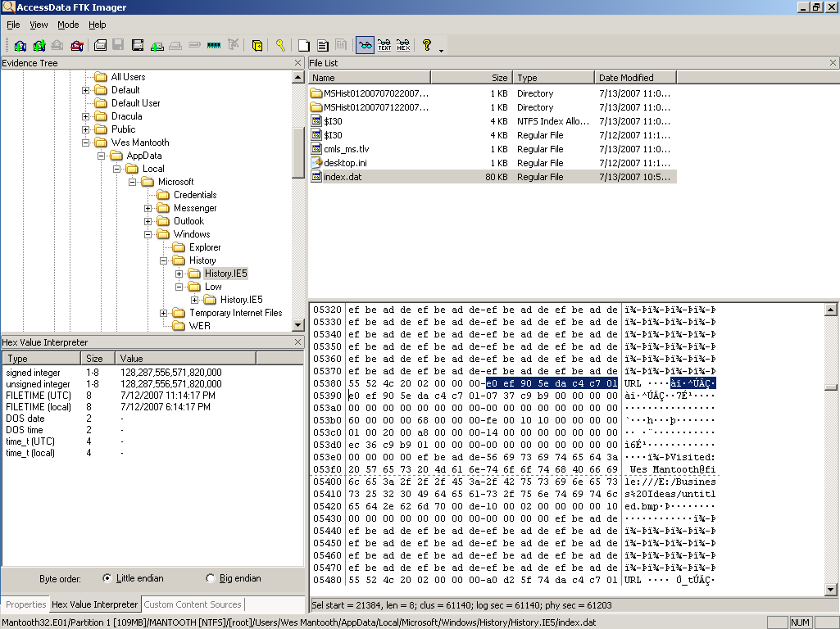840x629 pixels.
Task: Click the yellow key toolbar icon
Action: [280, 46]
